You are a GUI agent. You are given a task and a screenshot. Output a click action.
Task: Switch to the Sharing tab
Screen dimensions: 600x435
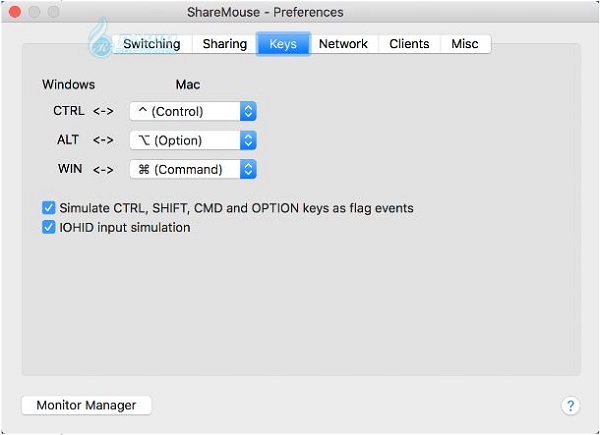(225, 44)
